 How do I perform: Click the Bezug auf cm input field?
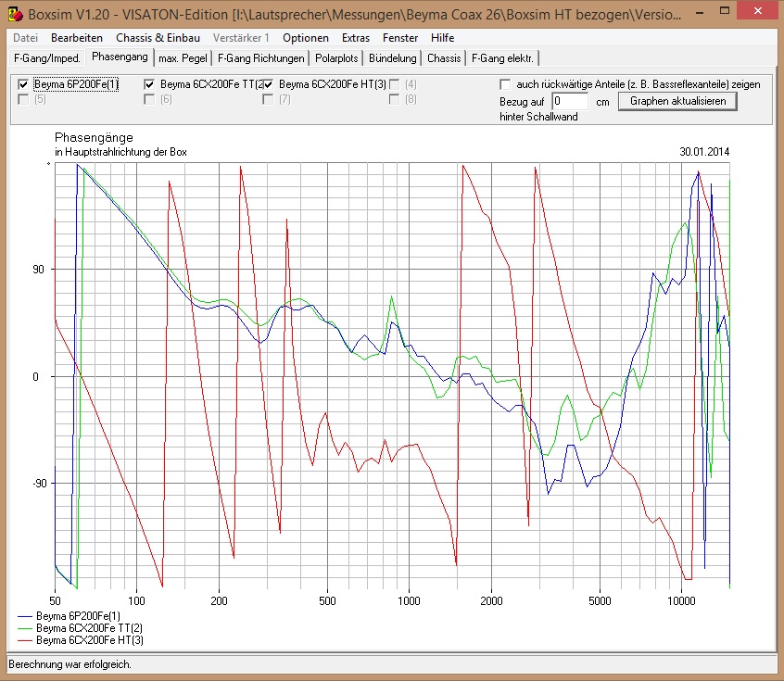click(x=570, y=101)
